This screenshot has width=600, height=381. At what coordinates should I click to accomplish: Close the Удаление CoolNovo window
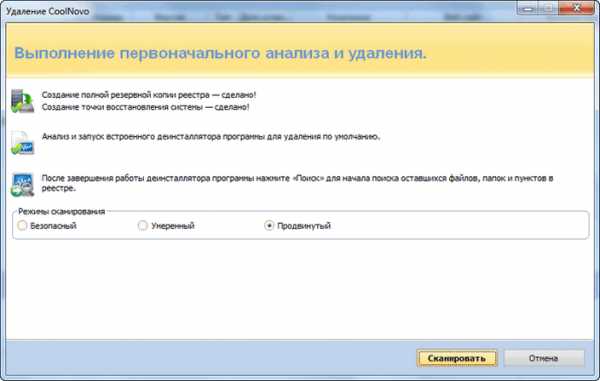click(577, 8)
